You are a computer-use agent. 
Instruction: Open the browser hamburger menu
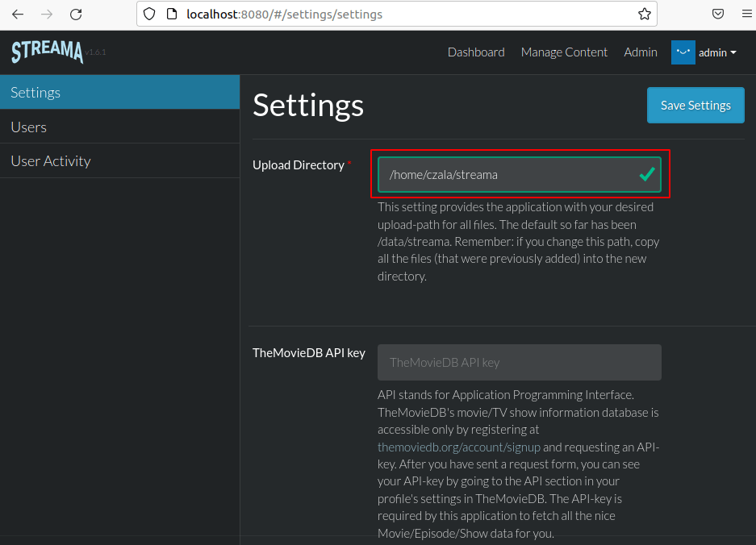[747, 14]
